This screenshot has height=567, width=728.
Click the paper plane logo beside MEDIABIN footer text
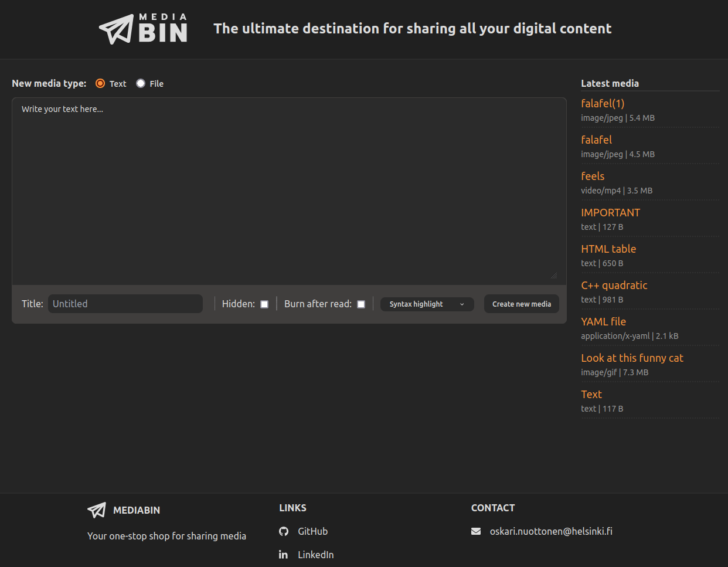[96, 510]
